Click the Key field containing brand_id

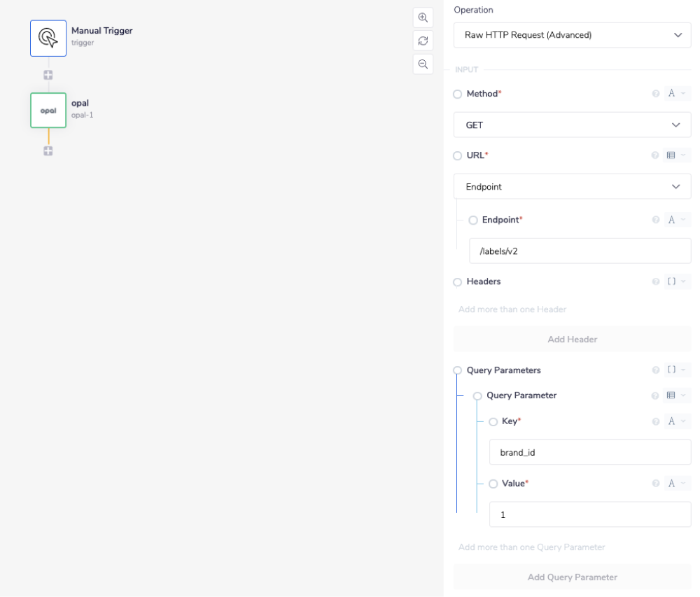pos(589,452)
